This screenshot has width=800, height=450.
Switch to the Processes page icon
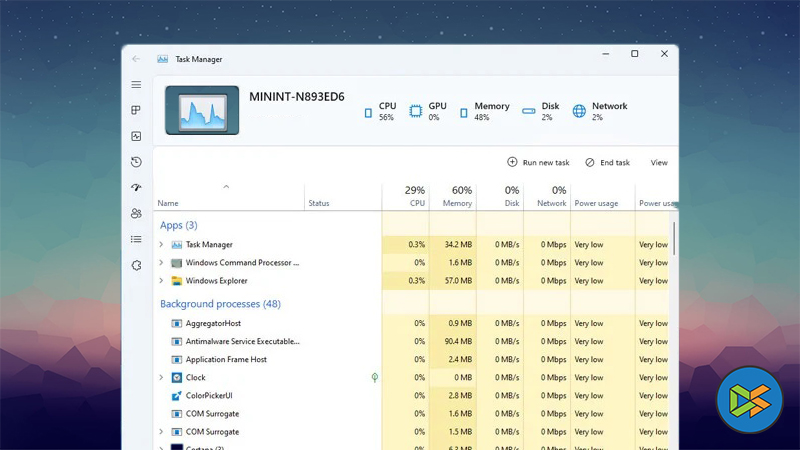[x=136, y=110]
